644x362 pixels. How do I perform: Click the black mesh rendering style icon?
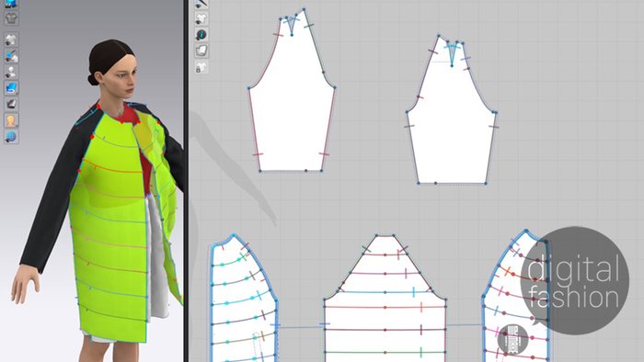[11, 104]
